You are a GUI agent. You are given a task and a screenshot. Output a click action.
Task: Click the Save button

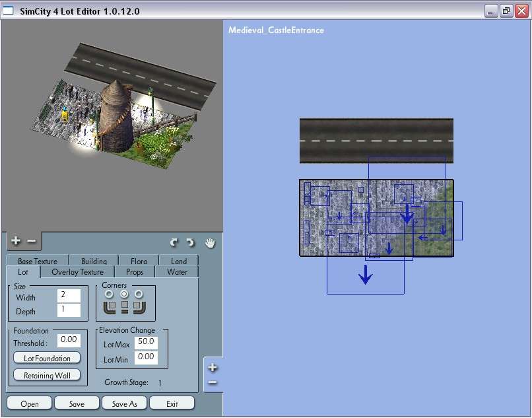[x=77, y=403]
